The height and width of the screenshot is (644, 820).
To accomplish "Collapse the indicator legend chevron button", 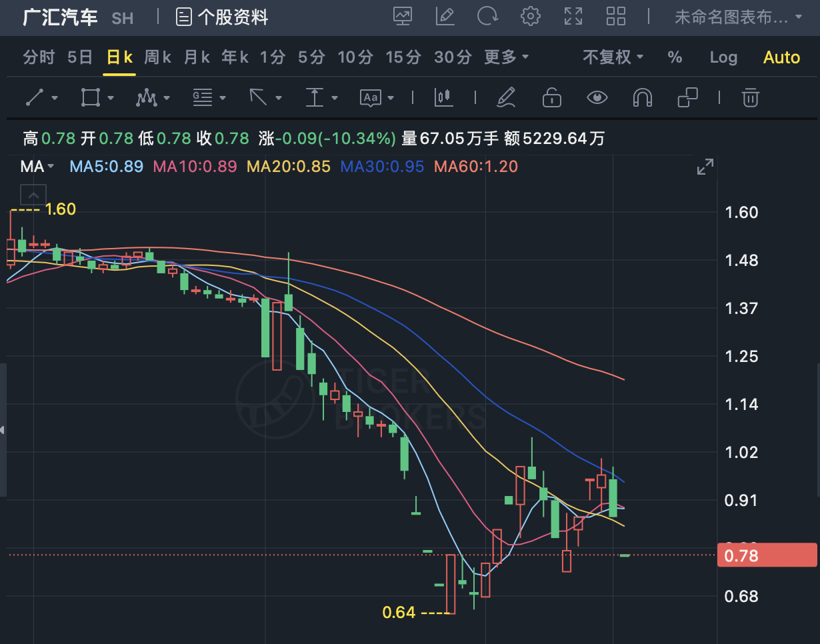I will 33,195.
